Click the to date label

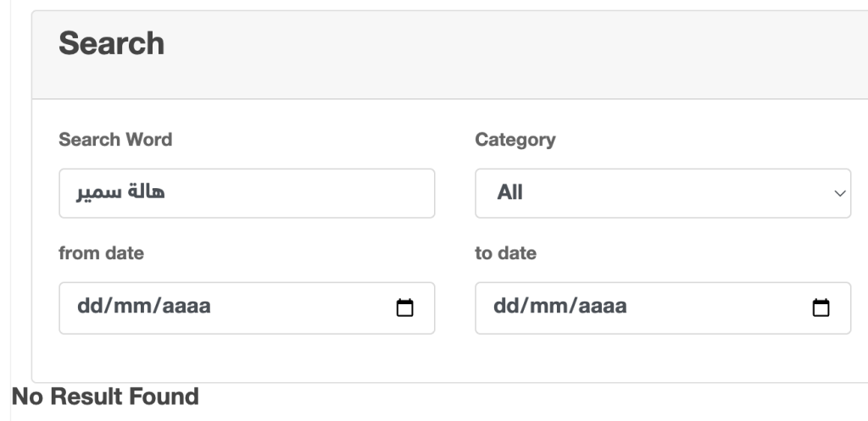[x=505, y=253]
